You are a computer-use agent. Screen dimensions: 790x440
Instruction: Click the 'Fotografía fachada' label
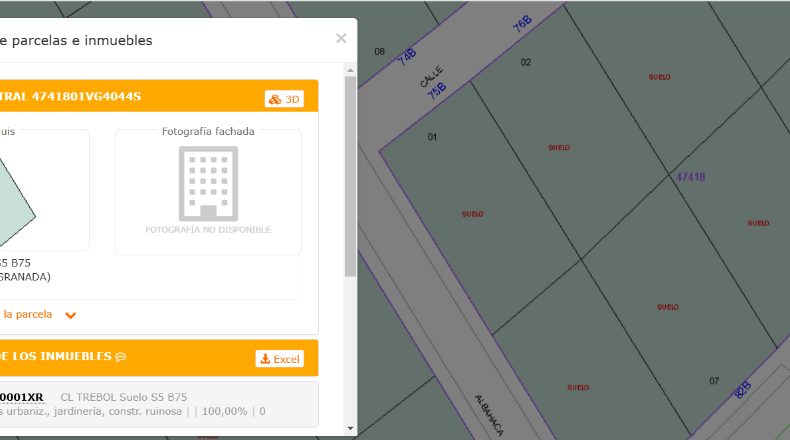pos(208,132)
